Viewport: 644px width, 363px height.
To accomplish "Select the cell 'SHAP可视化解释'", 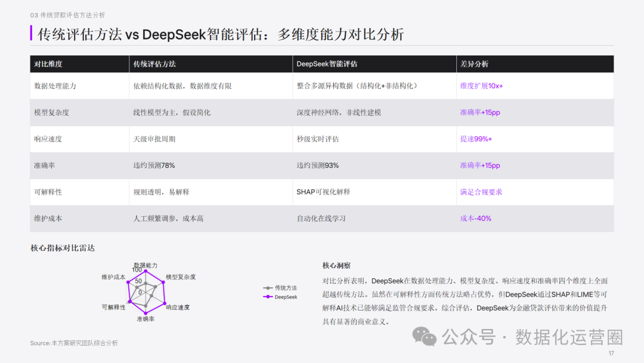I will (323, 192).
